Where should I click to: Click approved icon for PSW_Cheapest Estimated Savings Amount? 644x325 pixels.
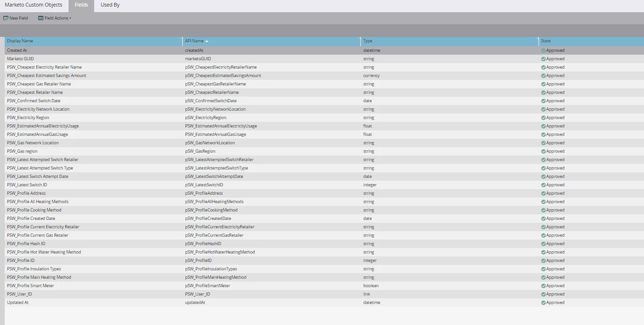543,76
